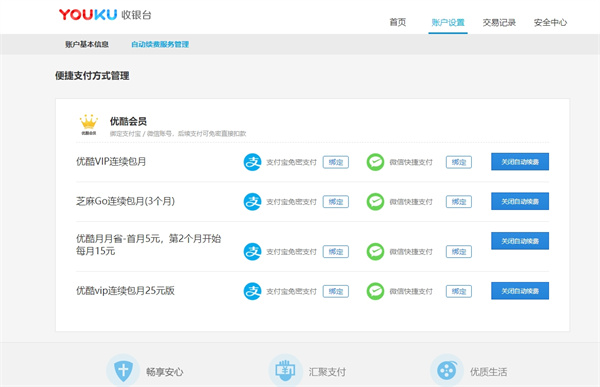The height and width of the screenshot is (387, 600).
Task: Click the 汇聚支付 footer text
Action: (x=327, y=372)
